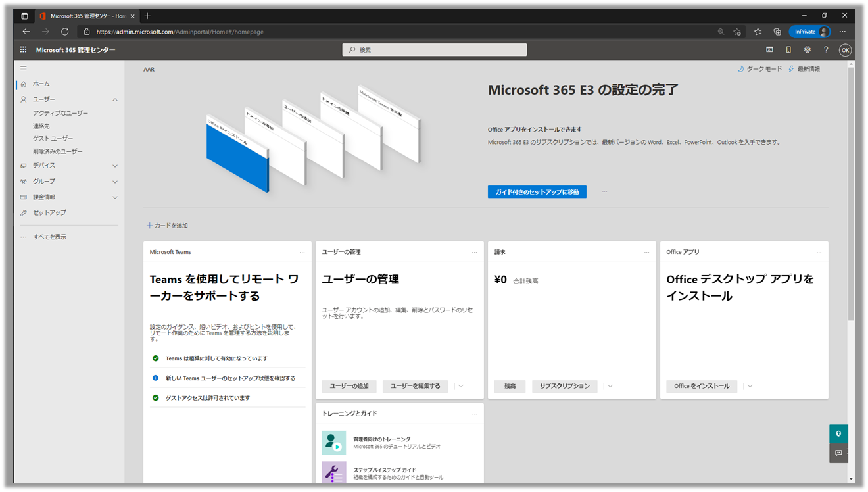The image size is (868, 492).
Task: Click the InPrivate profile button
Action: (x=810, y=32)
